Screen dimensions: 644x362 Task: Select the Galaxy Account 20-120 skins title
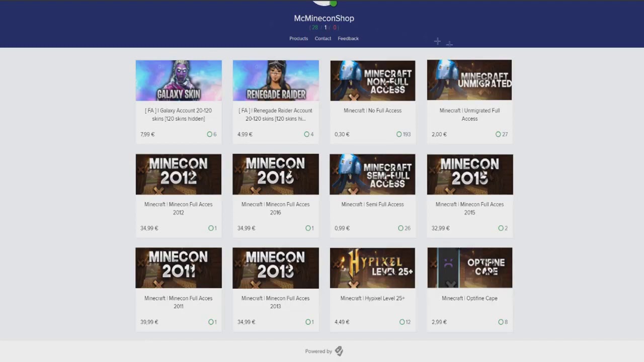(x=179, y=115)
